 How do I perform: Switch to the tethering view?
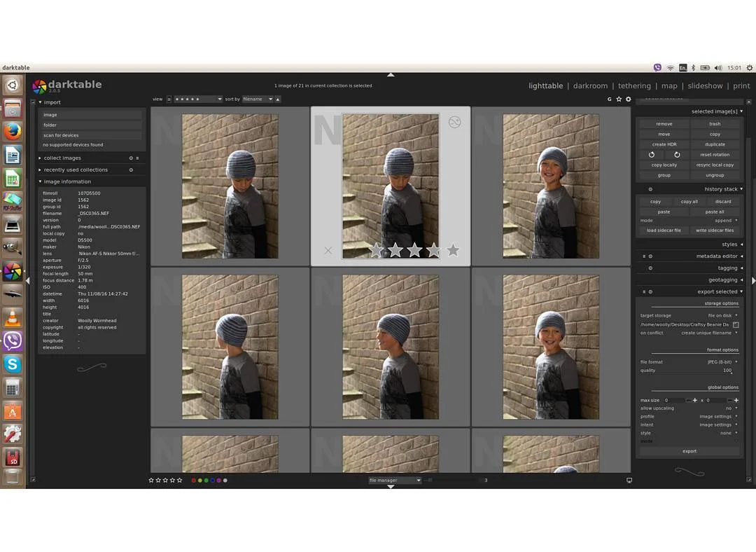point(634,86)
